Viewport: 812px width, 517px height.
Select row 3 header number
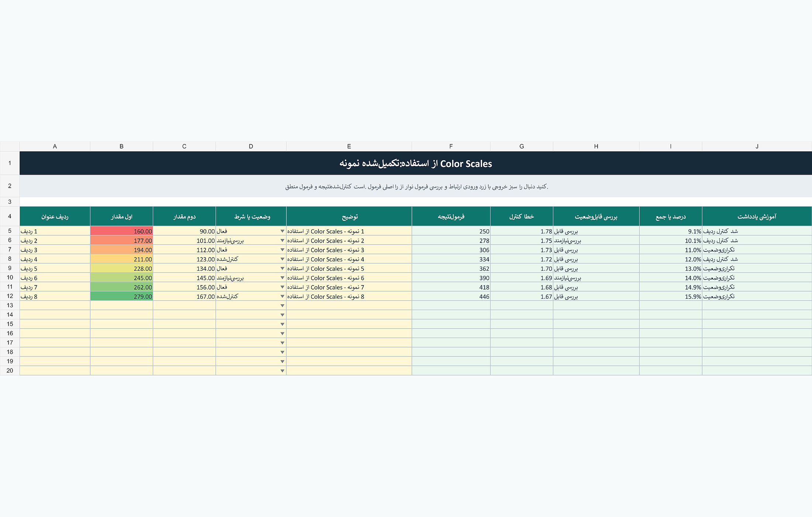point(10,202)
